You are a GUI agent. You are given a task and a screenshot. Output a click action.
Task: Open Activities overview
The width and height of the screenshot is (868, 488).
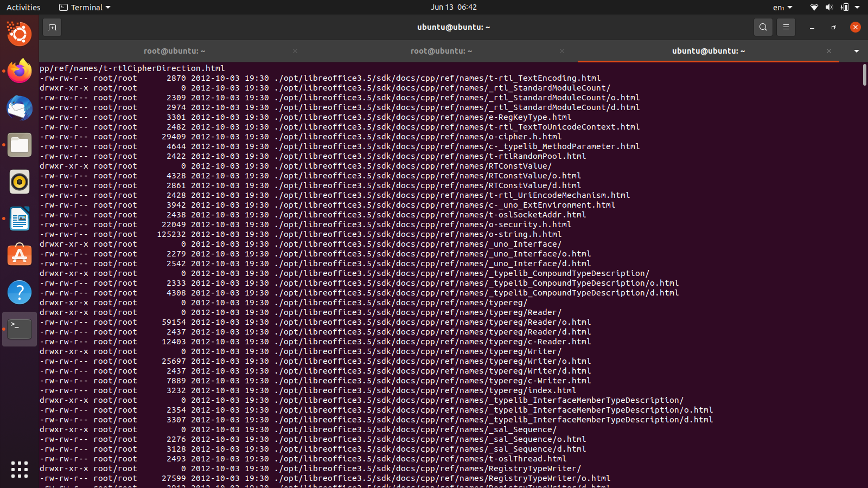point(23,8)
